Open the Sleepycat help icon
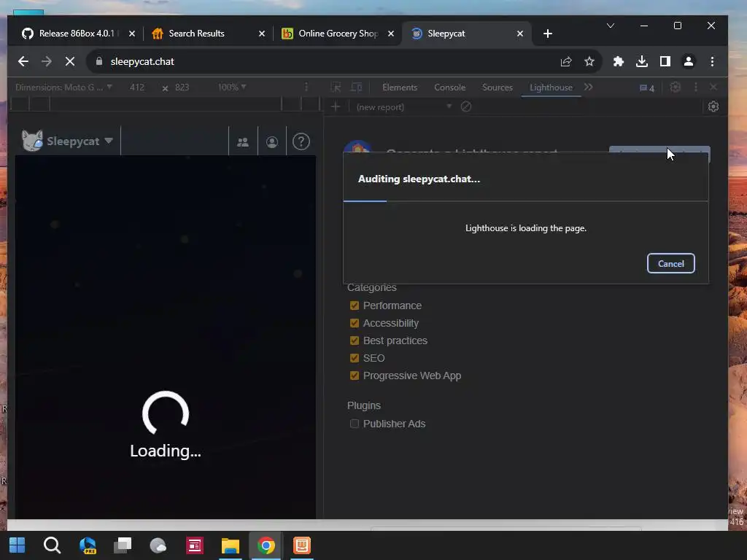 (301, 141)
